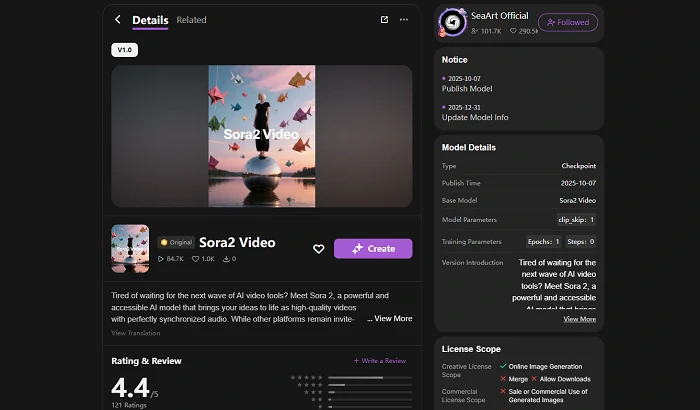
Task: Switch to the Related tab
Action: coord(191,19)
